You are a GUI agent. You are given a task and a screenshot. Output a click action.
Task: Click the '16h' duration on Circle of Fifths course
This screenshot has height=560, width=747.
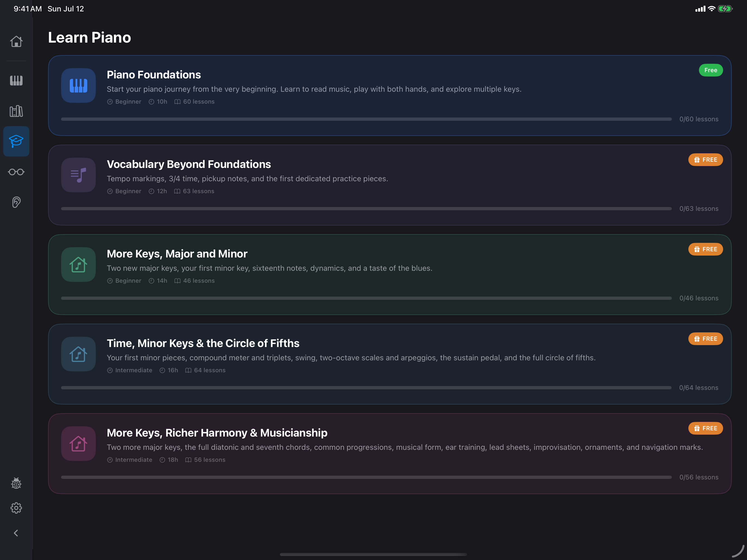point(169,370)
